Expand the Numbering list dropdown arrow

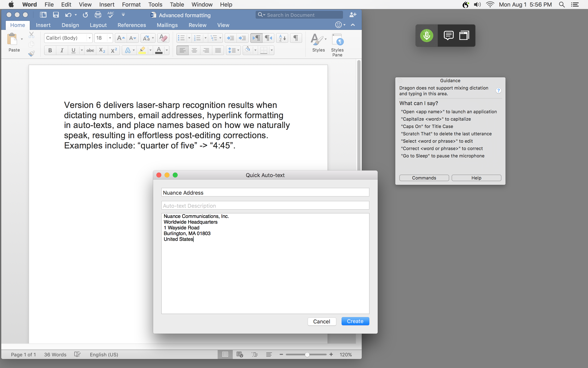coord(206,38)
